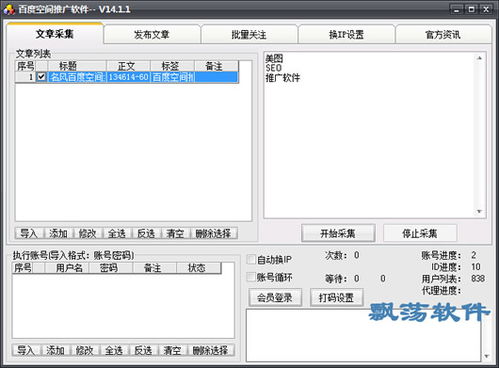Click 导入 button under account list
499x368 pixels.
click(x=26, y=350)
